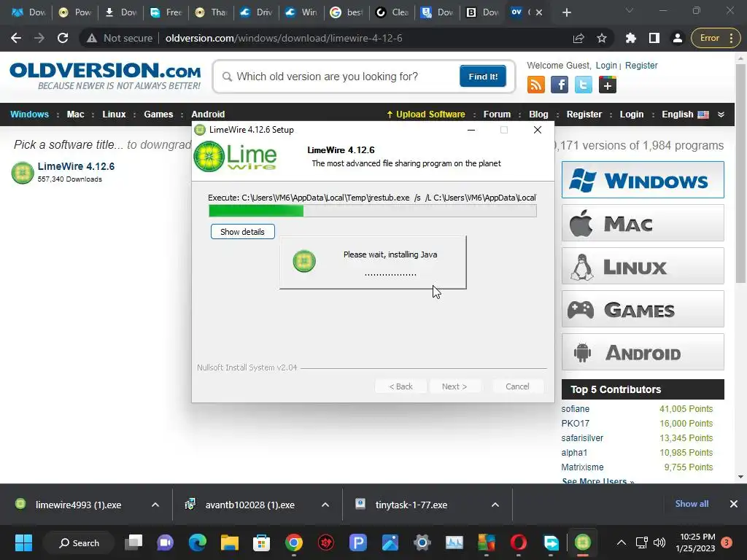Expand options for avantb102028 (1).exe download

tap(325, 505)
